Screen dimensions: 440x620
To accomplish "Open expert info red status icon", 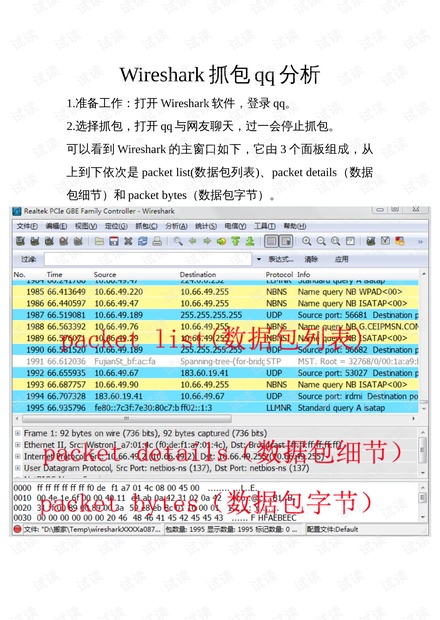I will click(x=17, y=529).
